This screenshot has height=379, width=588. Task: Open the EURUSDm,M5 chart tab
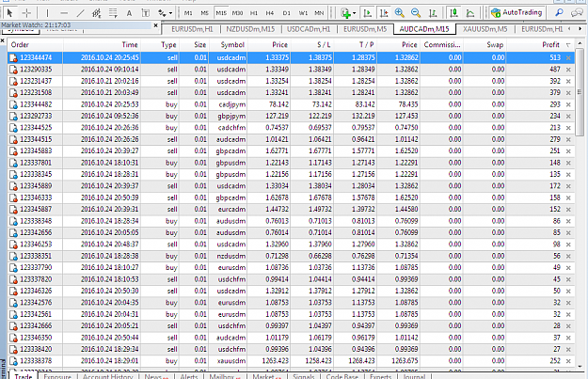click(x=365, y=29)
